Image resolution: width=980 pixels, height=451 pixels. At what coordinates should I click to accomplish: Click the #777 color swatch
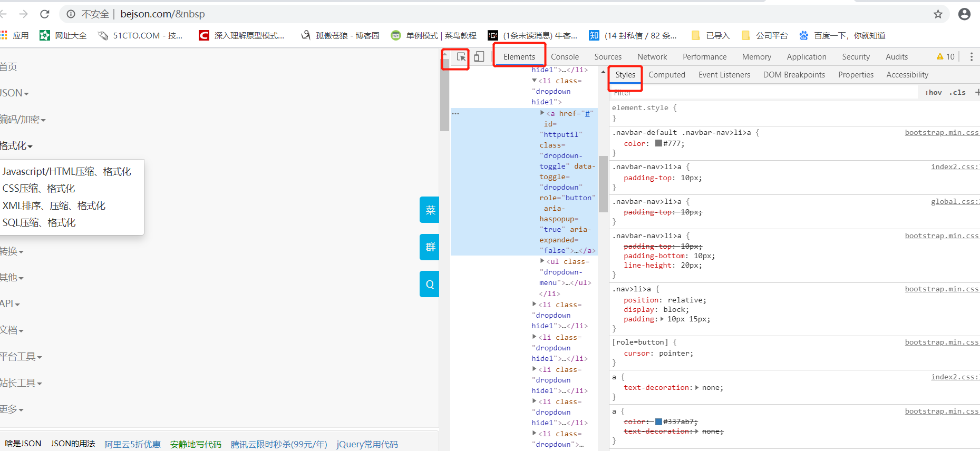658,143
